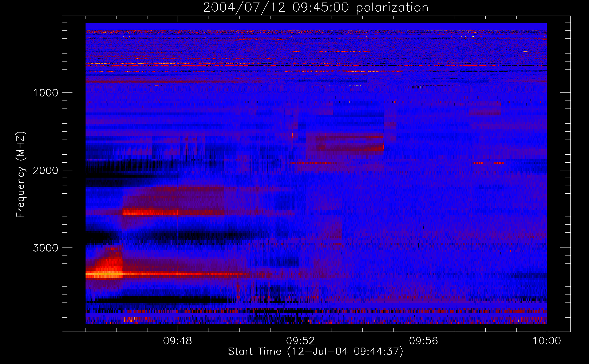Click the plot title '2004/07/12 09:45:00 polarization'
589x364 pixels.
(x=316, y=8)
